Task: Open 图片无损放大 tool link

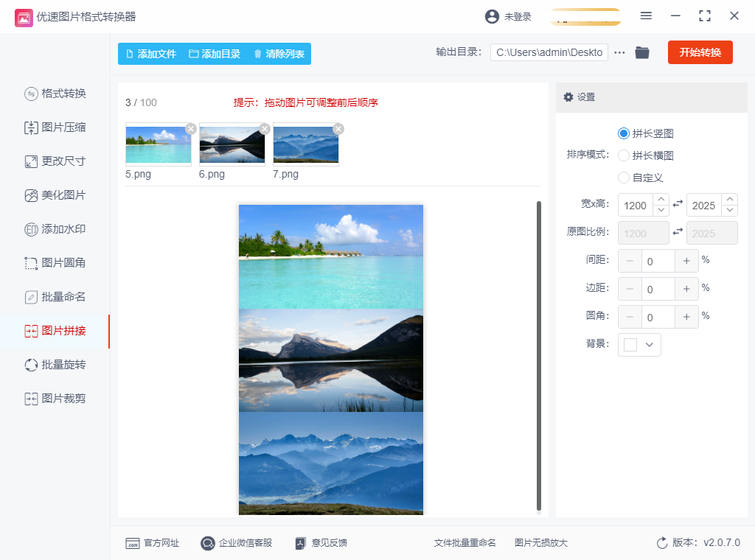Action: (541, 543)
